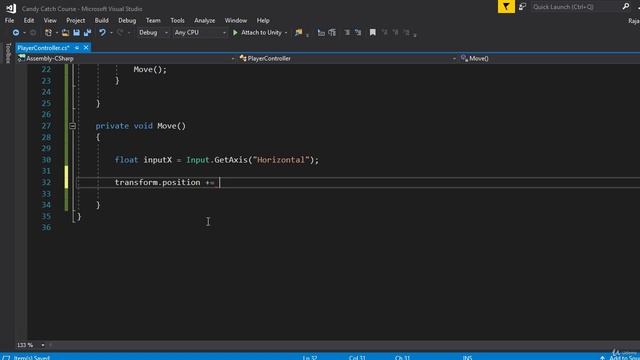Open the Toolbox side panel
The height and width of the screenshot is (360, 640).
point(8,53)
